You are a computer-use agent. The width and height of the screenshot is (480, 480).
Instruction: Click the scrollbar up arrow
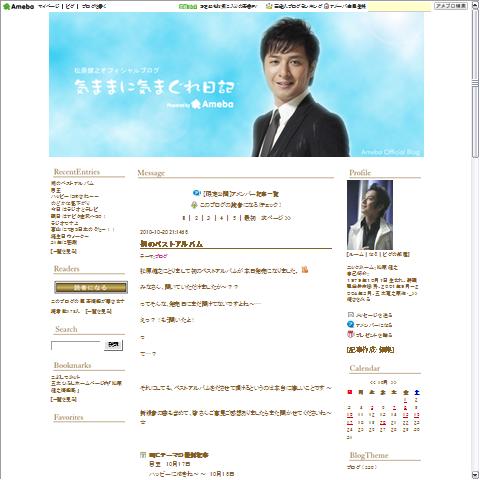coord(475,5)
